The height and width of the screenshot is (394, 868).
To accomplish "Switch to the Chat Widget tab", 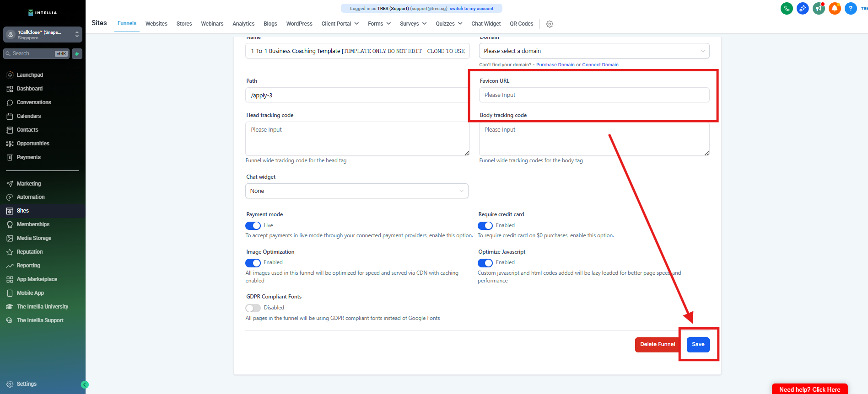I will pyautogui.click(x=486, y=24).
